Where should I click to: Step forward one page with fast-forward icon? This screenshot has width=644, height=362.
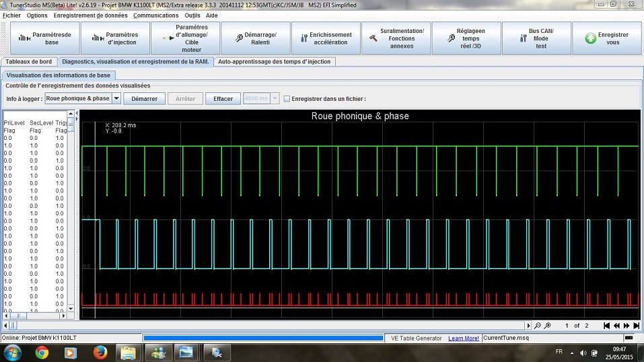627,326
